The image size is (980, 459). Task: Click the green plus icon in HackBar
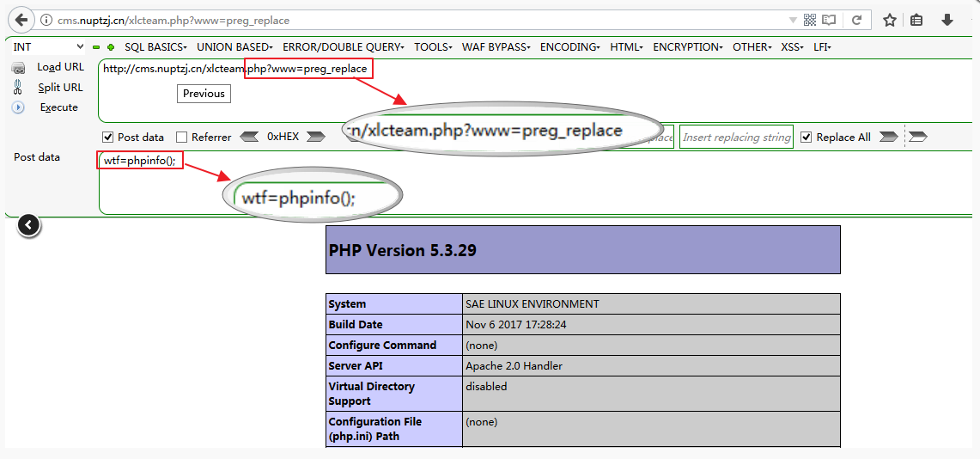(x=111, y=47)
